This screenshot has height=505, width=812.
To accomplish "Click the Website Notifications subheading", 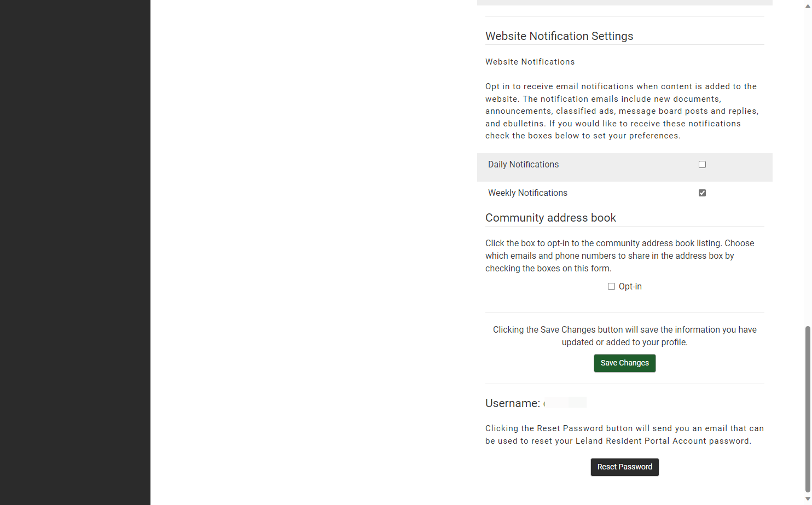I will click(x=530, y=62).
